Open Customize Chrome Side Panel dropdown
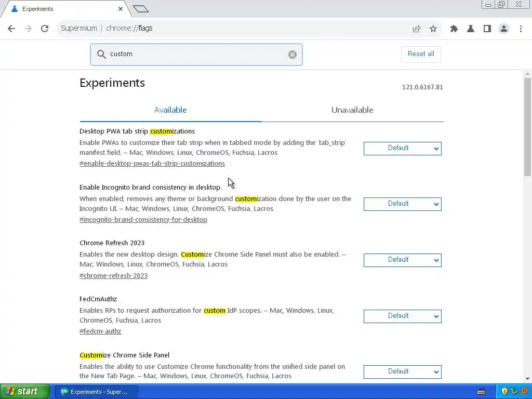 (403, 371)
